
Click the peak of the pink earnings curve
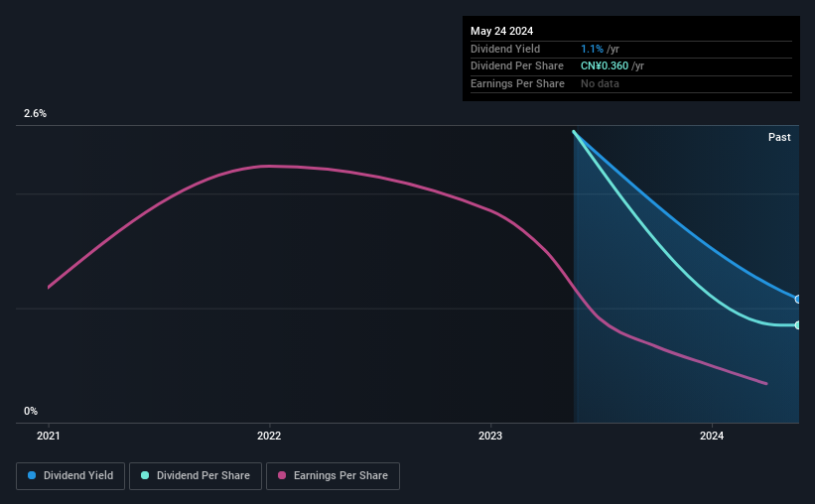click(x=267, y=167)
